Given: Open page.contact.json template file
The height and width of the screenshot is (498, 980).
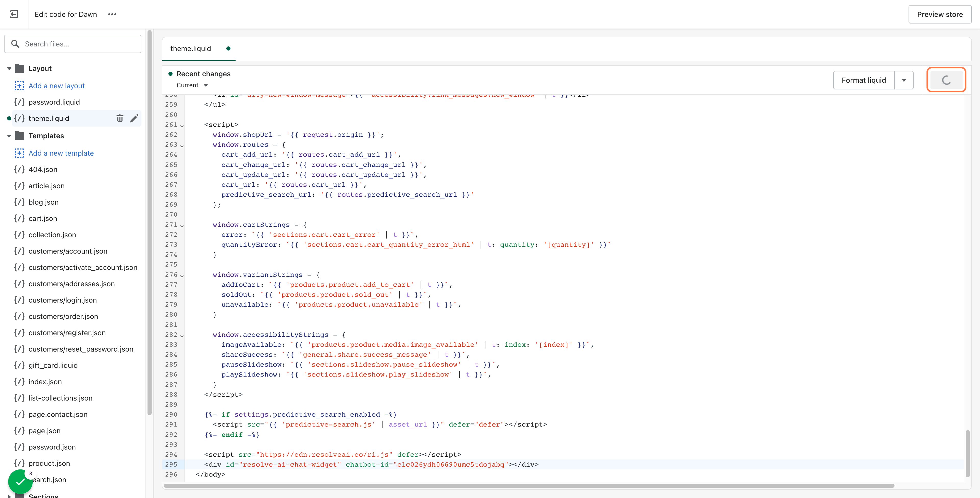Looking at the screenshot, I should (x=58, y=415).
